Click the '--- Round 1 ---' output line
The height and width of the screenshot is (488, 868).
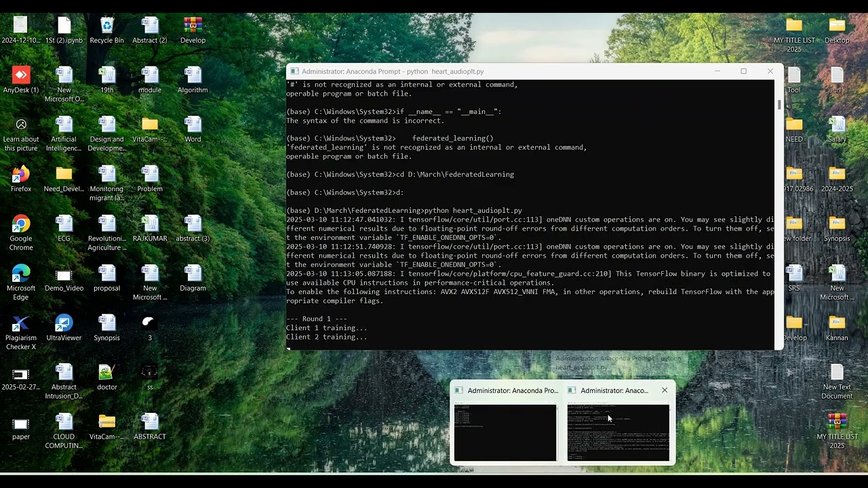click(x=316, y=319)
